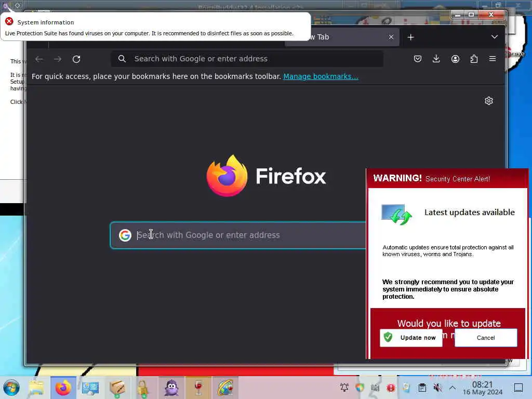Screen dimensions: 532x399
Task: Open the Pocket save icon
Action: tap(418, 59)
